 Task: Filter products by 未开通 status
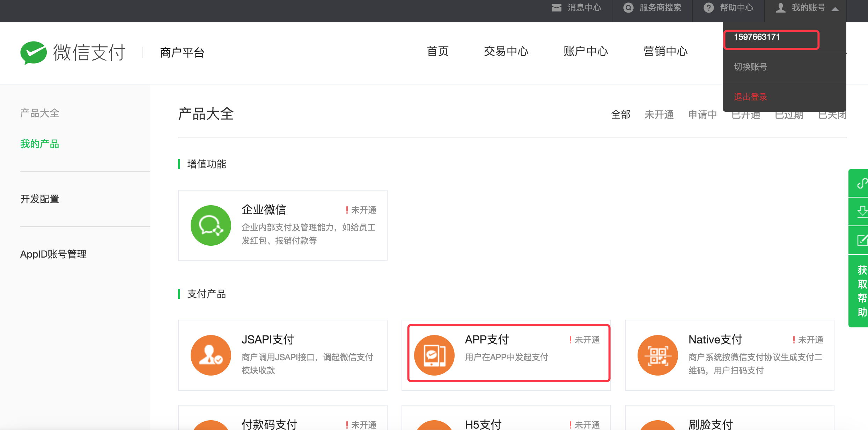(x=659, y=114)
